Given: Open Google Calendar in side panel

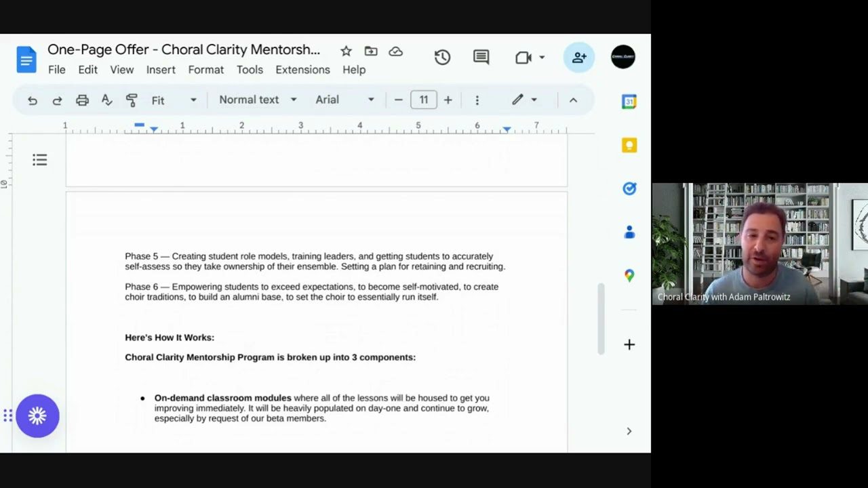Looking at the screenshot, I should [629, 102].
